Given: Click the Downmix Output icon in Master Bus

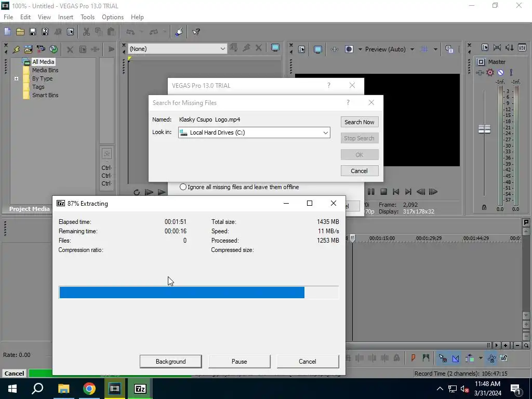Looking at the screenshot, I should coord(497,47).
